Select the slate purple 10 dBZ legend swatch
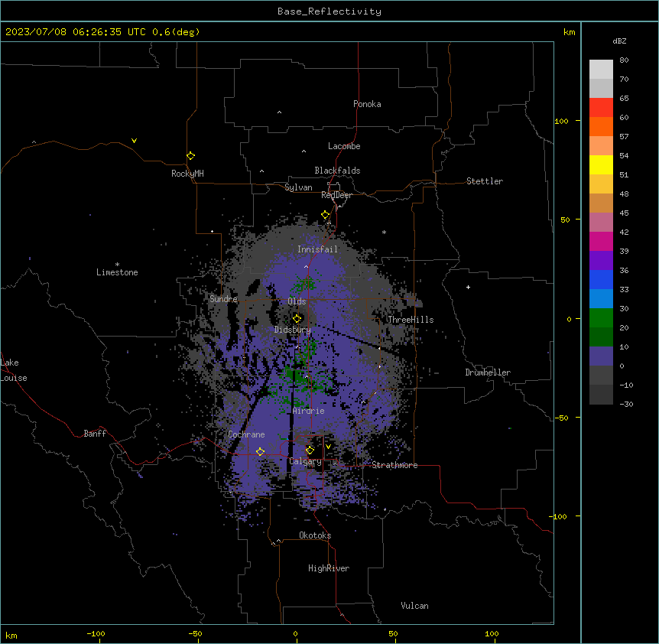The width and height of the screenshot is (659, 644). point(601,356)
